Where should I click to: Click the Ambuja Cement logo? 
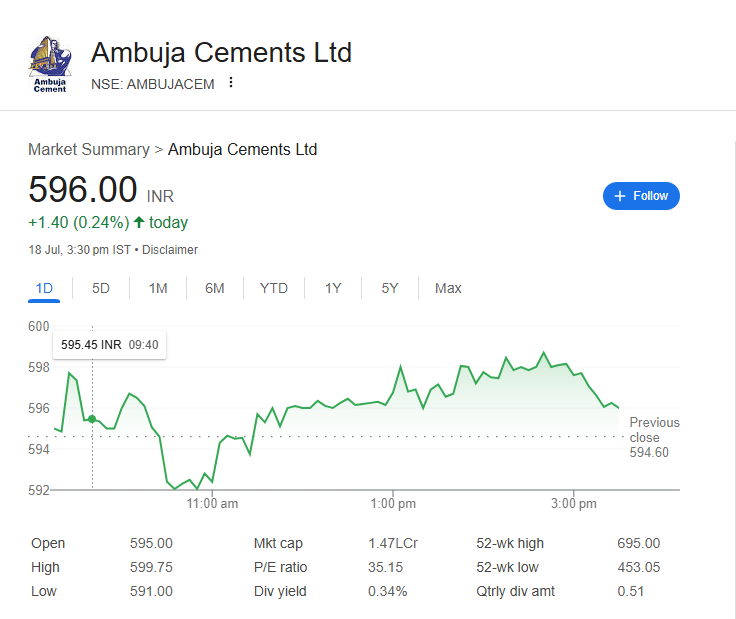pos(50,64)
